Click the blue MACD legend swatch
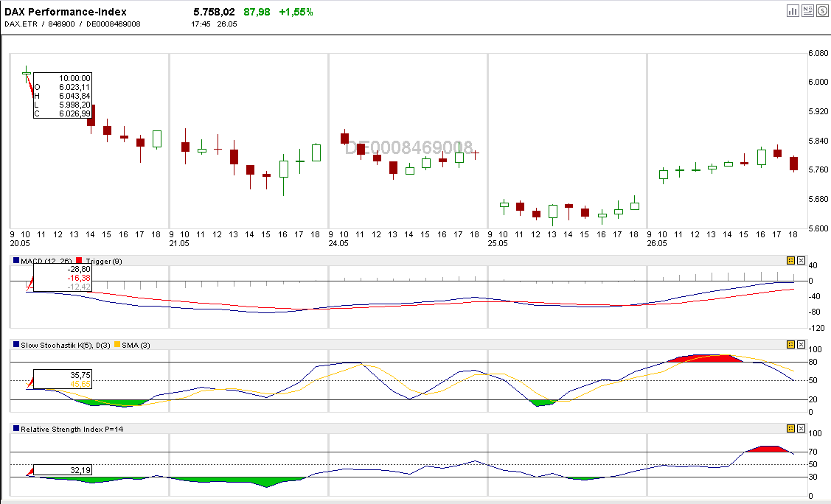 tap(16, 260)
